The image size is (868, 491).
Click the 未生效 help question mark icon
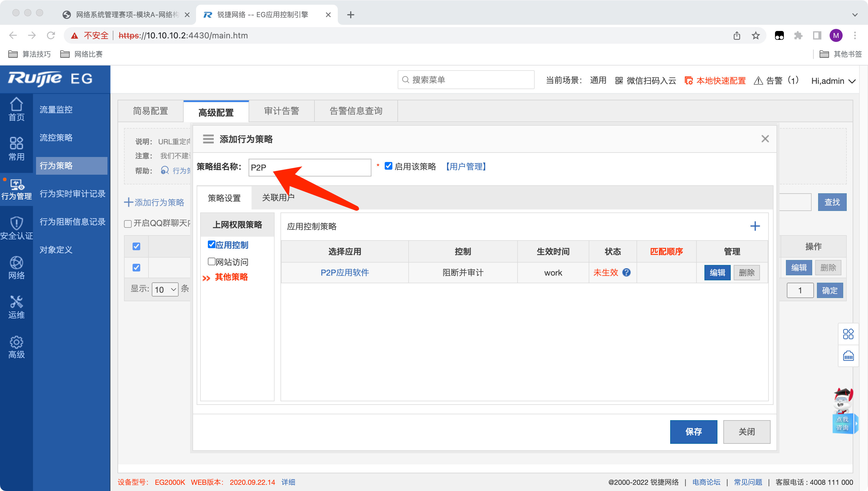626,272
